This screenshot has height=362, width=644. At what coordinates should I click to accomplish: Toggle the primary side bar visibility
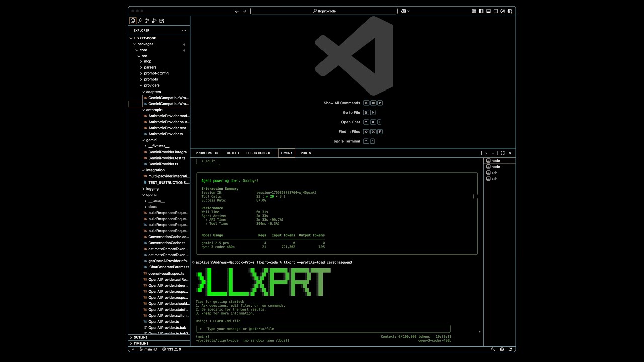(481, 11)
